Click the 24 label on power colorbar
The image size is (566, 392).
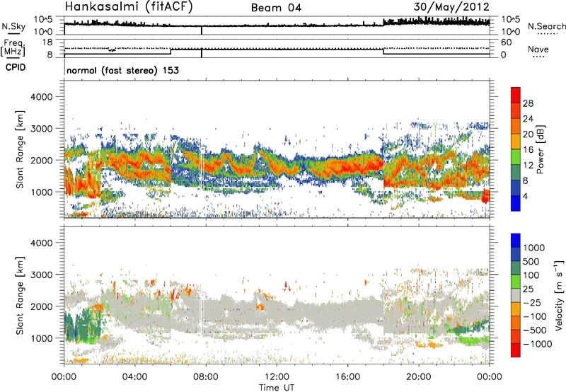point(528,119)
